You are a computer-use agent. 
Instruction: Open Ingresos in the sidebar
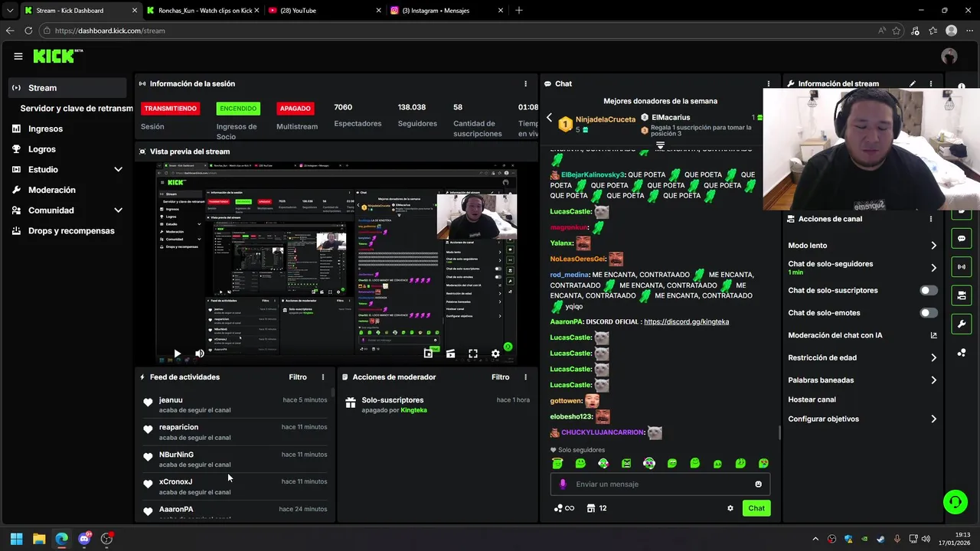pos(45,129)
